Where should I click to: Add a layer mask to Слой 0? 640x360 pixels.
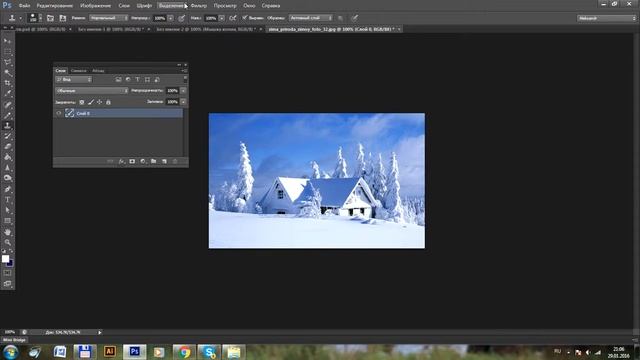(x=132, y=162)
